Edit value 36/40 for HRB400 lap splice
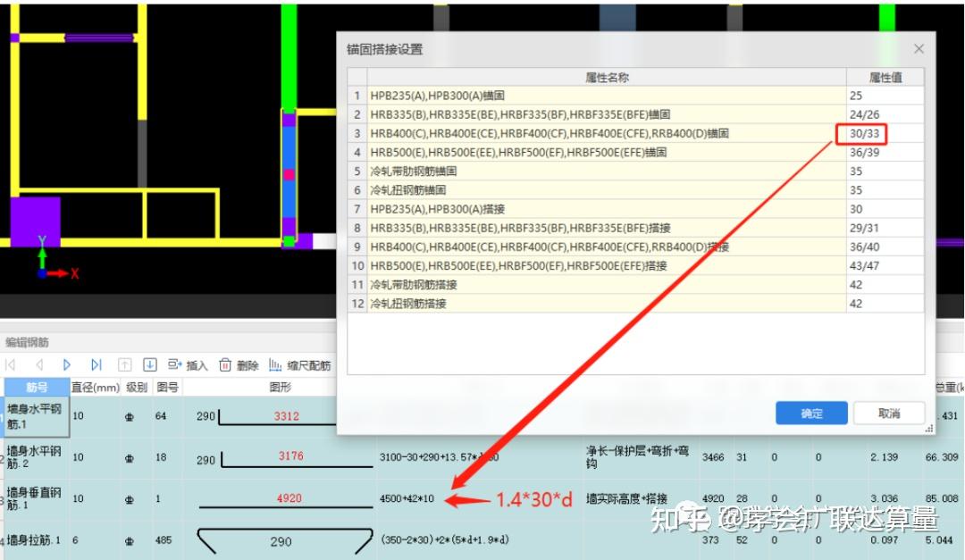Image resolution: width=965 pixels, height=560 pixels. [x=885, y=247]
